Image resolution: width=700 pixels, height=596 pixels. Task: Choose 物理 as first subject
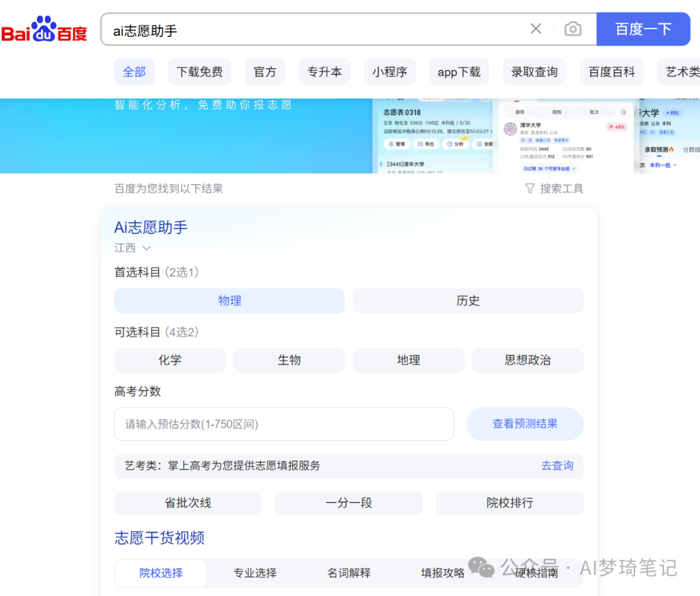pos(229,301)
